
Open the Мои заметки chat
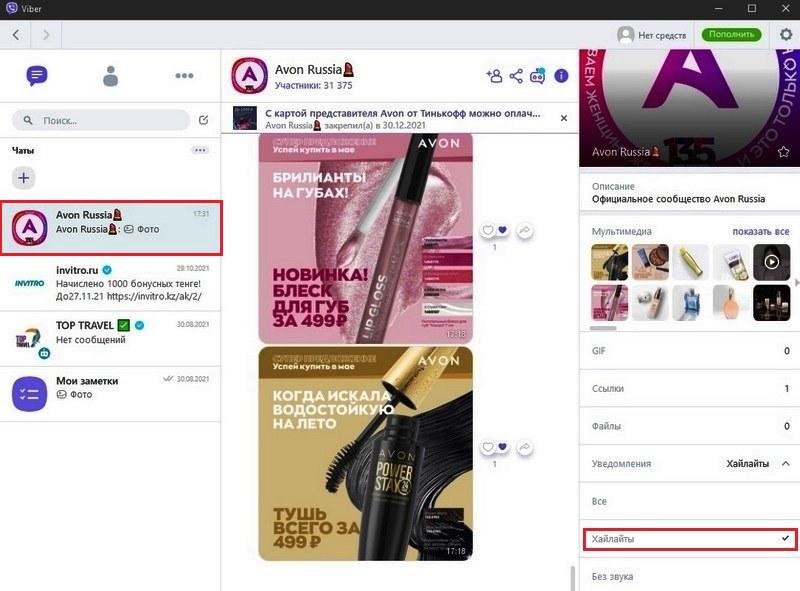(110, 393)
